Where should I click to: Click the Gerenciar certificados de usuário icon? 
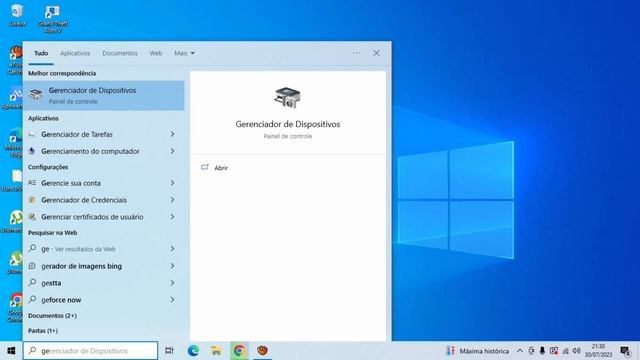tap(32, 217)
